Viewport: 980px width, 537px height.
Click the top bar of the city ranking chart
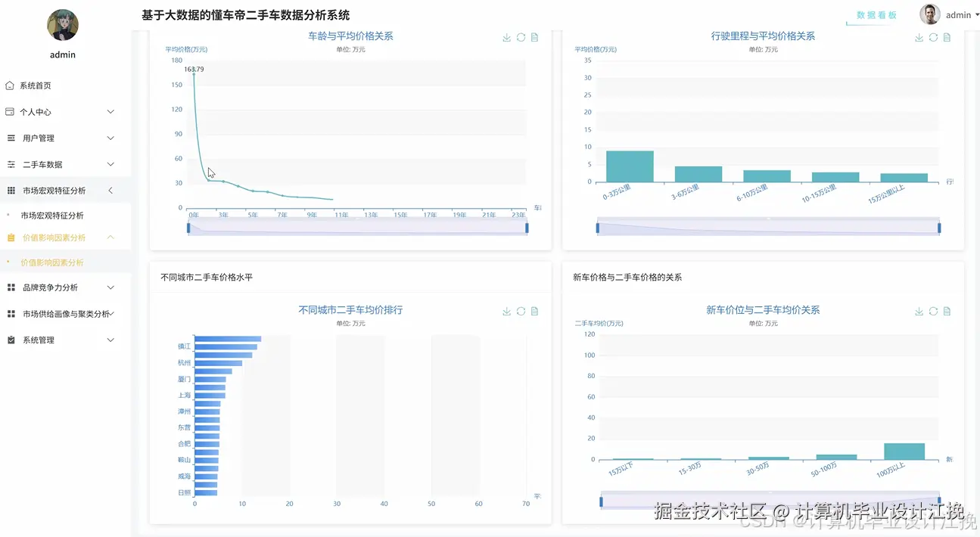[x=228, y=339]
